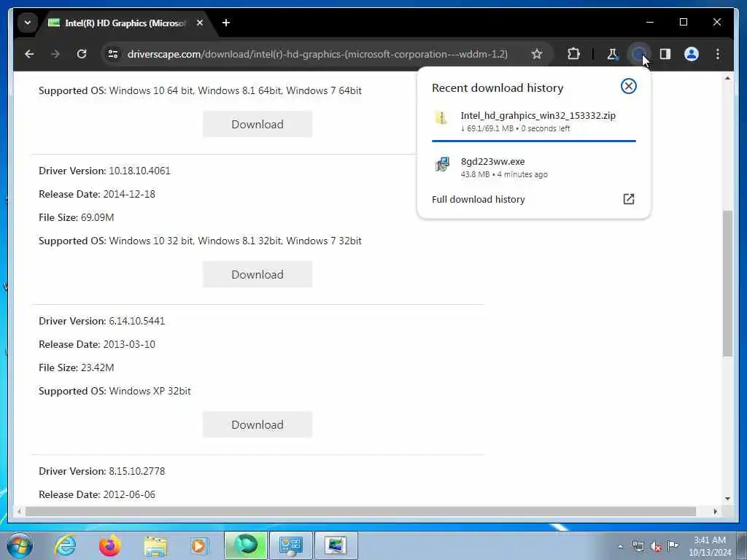Toggle the side panel icon
This screenshot has height=560, width=747.
click(x=665, y=54)
